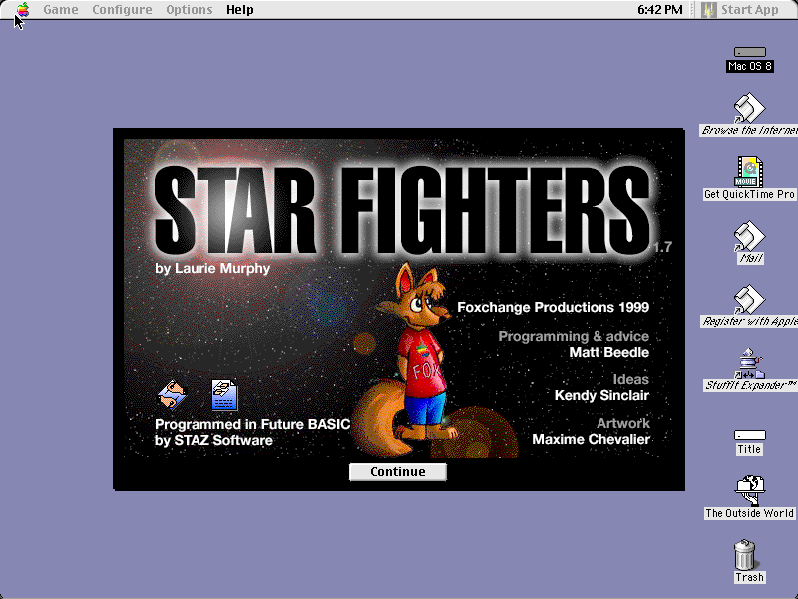The height and width of the screenshot is (599, 798).
Task: Click 'Maxime Chevalier' credit name
Action: pos(591,439)
